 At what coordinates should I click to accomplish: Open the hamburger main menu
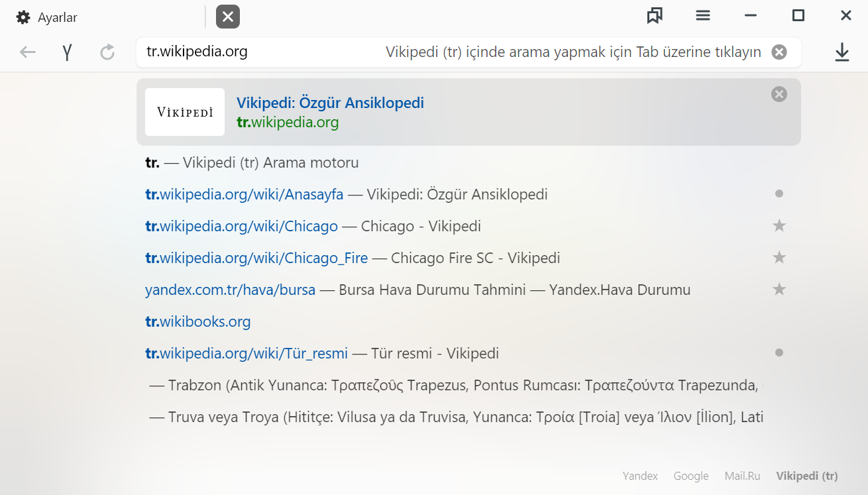[703, 16]
